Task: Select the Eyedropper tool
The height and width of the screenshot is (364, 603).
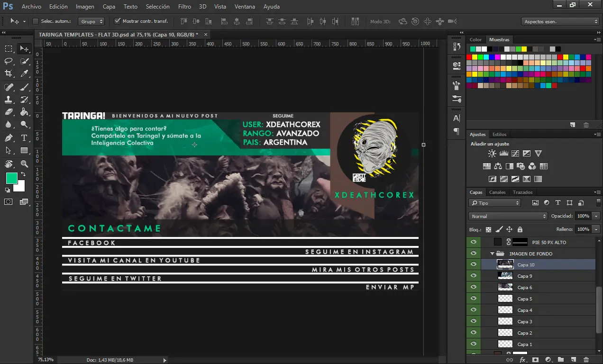Action: point(24,73)
